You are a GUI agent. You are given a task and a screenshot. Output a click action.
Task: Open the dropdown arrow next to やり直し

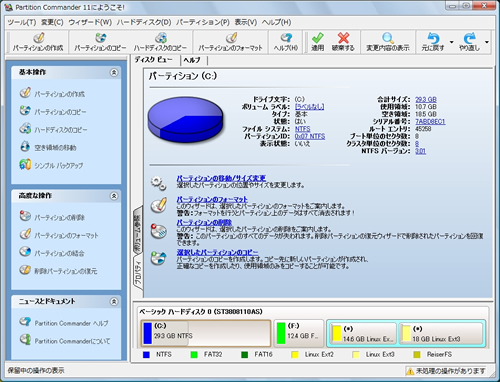pos(487,42)
